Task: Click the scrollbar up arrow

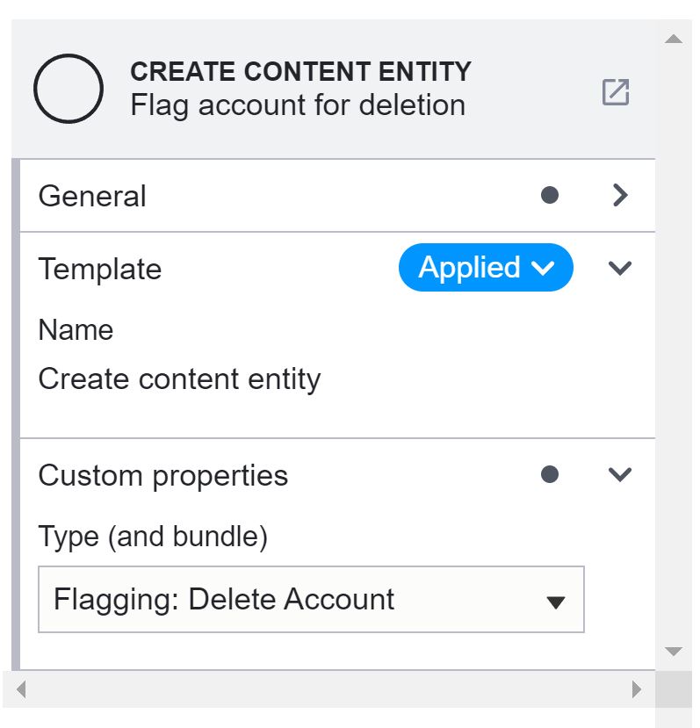Action: [x=674, y=38]
